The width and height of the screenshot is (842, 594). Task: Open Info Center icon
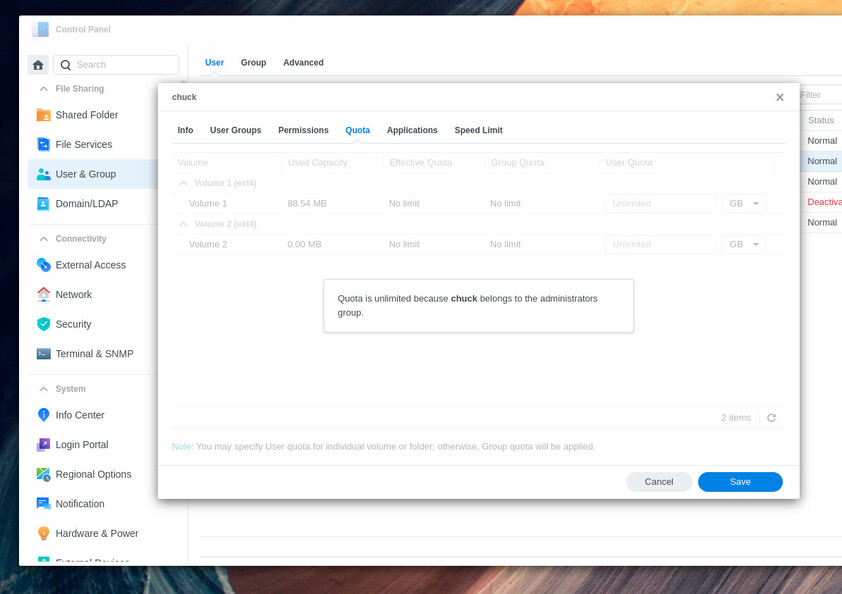tap(43, 415)
